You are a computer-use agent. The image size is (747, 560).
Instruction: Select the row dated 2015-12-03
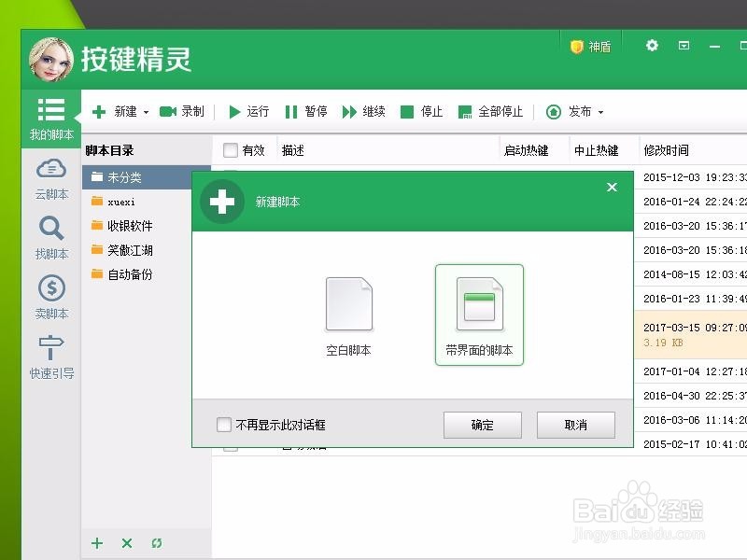pos(690,177)
